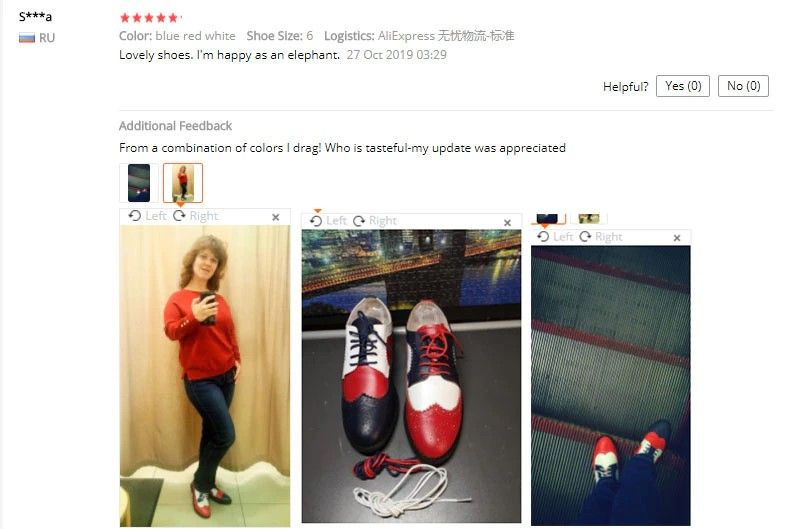This screenshot has height=529, width=790.
Task: Select the partially hidden yellow thumbnail
Action: (589, 219)
